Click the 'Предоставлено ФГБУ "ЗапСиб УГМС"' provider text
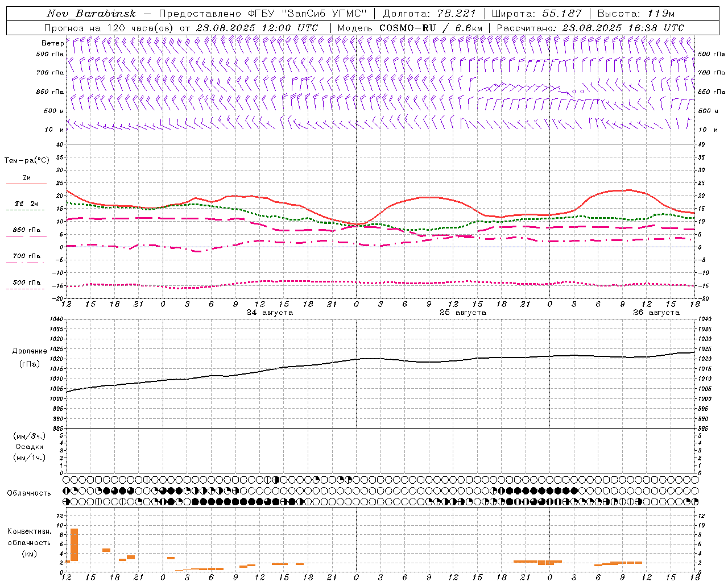The image size is (728, 582). click(x=263, y=14)
